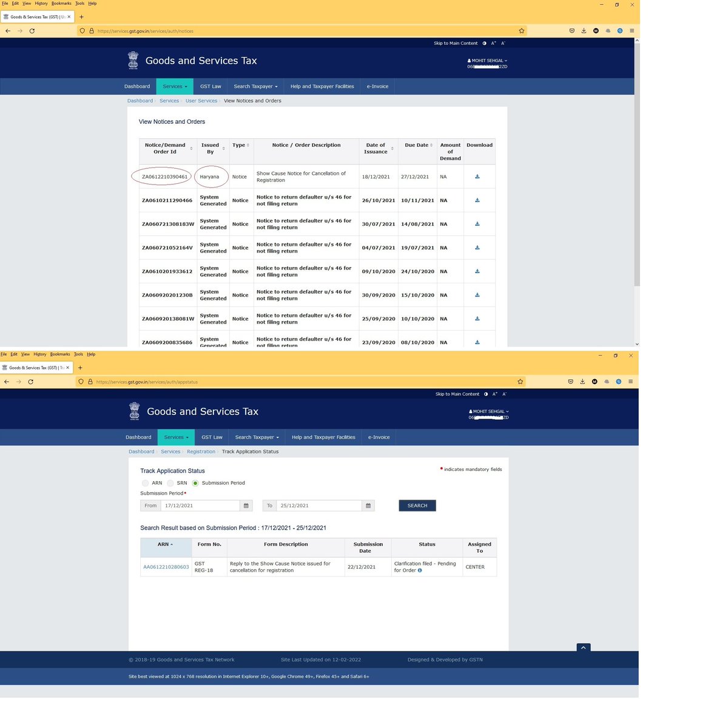
Task: Open Dashboard tab in top GST navbar
Action: point(137,86)
